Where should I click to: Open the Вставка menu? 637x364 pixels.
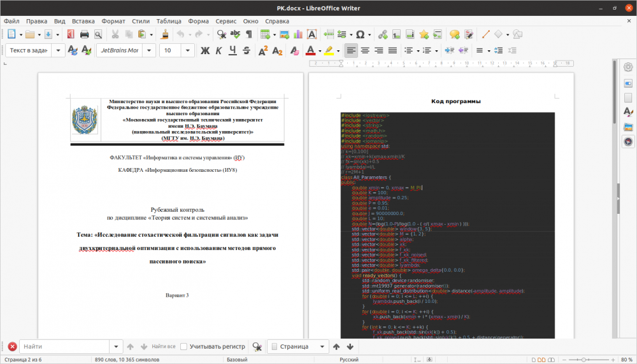coord(83,21)
